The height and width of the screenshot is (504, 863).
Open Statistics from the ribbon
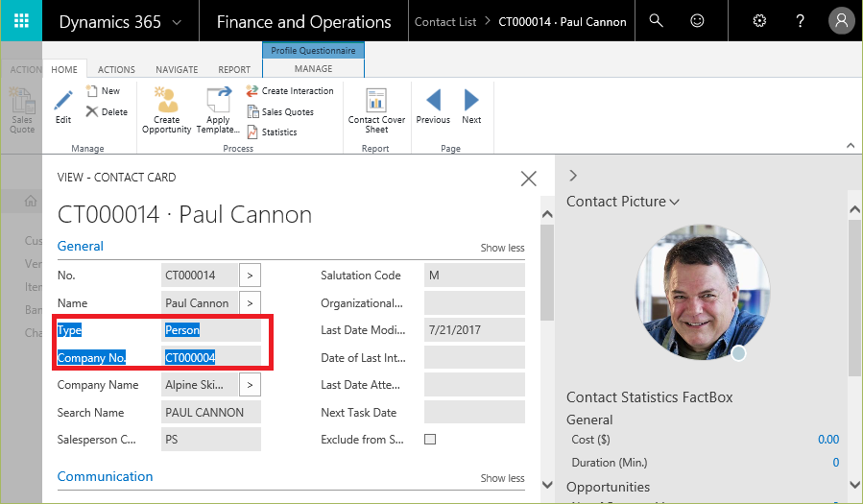(x=273, y=132)
